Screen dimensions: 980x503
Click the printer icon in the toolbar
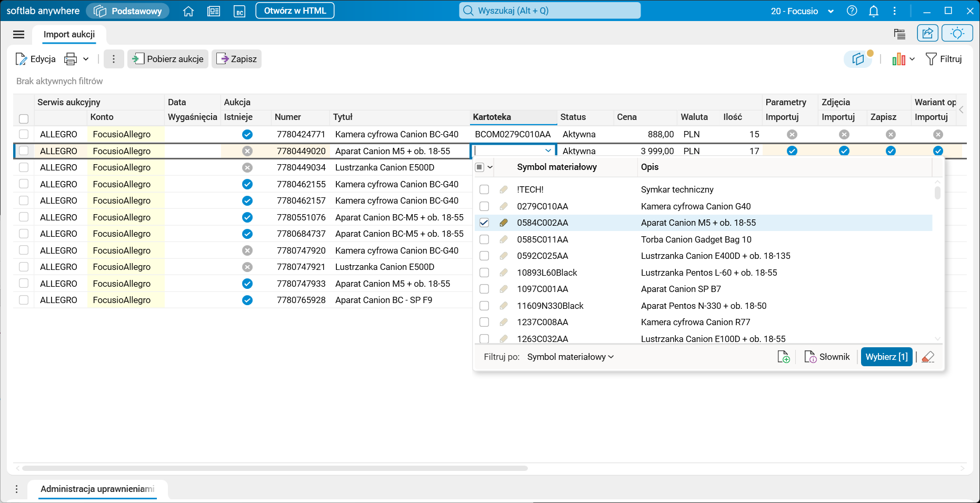pyautogui.click(x=71, y=59)
